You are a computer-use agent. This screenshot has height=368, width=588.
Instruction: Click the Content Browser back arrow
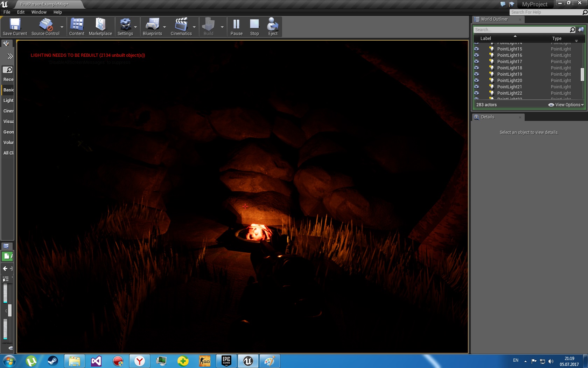5,269
